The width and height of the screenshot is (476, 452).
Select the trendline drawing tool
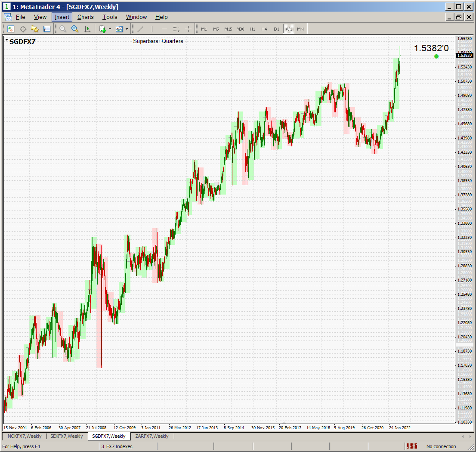(140, 29)
